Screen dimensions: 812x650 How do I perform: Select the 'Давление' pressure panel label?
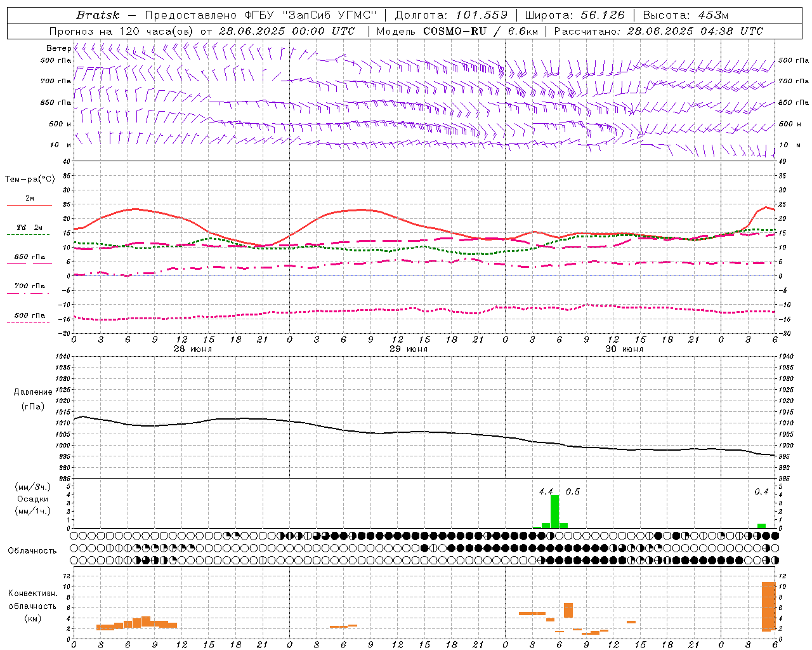[33, 392]
